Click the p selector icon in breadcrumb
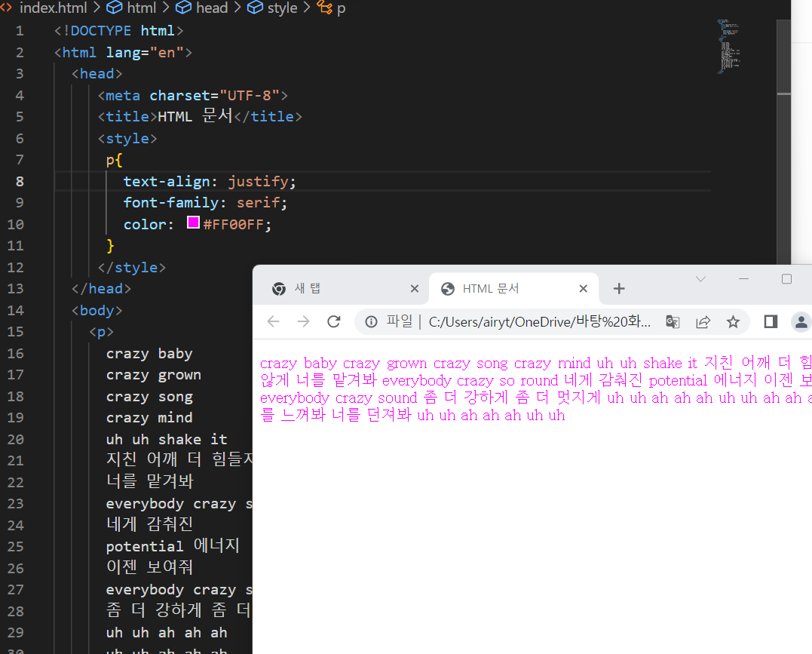This screenshot has width=812, height=654. tap(324, 8)
